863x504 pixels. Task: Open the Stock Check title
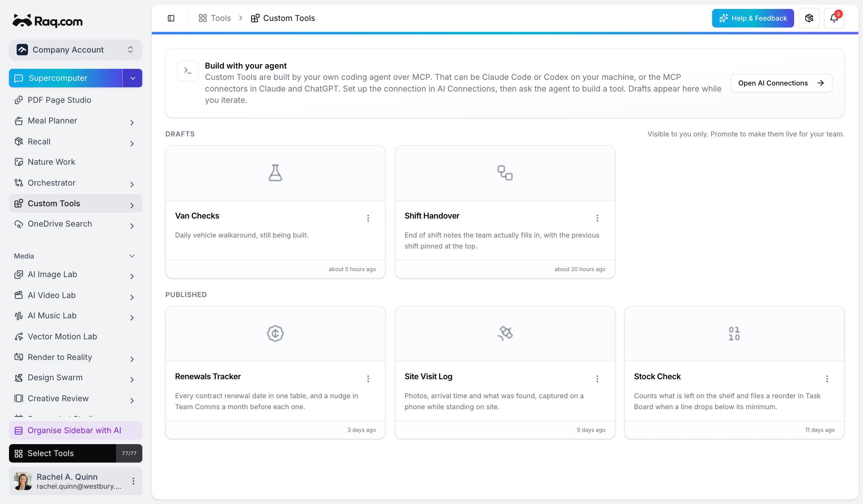pyautogui.click(x=657, y=376)
